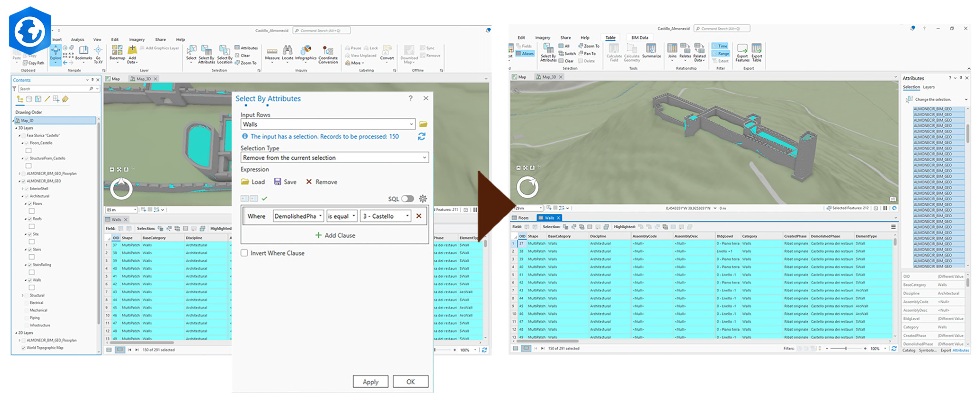Open the BIM Data ribbon tab
The image size is (980, 402).
pos(640,37)
